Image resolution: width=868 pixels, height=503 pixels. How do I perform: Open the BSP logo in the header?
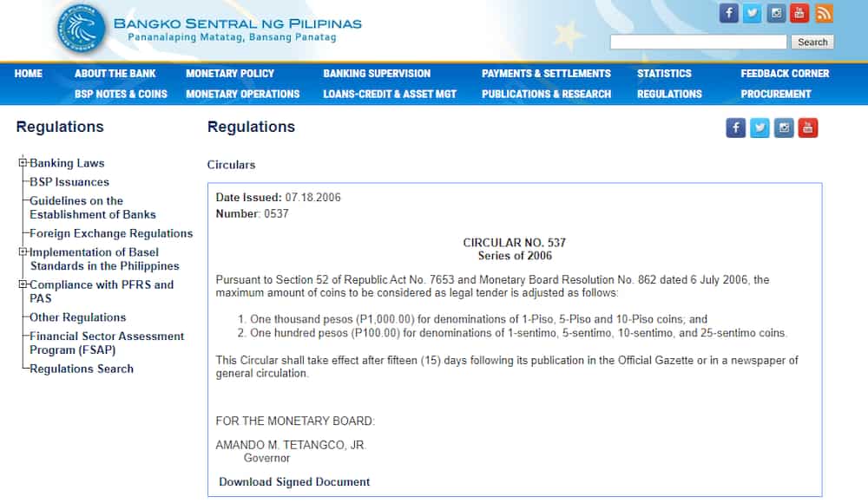point(81,29)
